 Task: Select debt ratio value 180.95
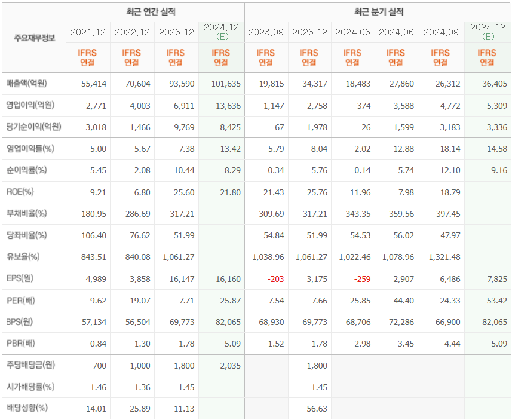pos(94,214)
